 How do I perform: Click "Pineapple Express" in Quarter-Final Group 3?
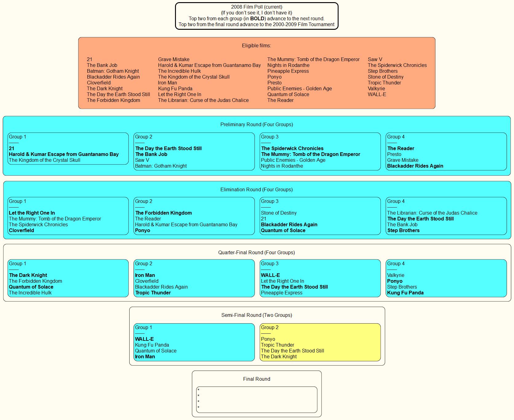(x=282, y=293)
